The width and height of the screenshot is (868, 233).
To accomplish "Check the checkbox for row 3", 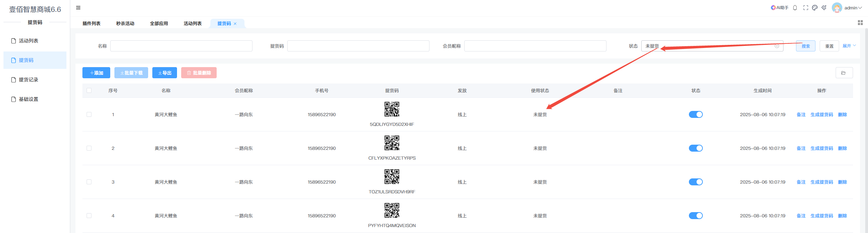I will pos(89,182).
